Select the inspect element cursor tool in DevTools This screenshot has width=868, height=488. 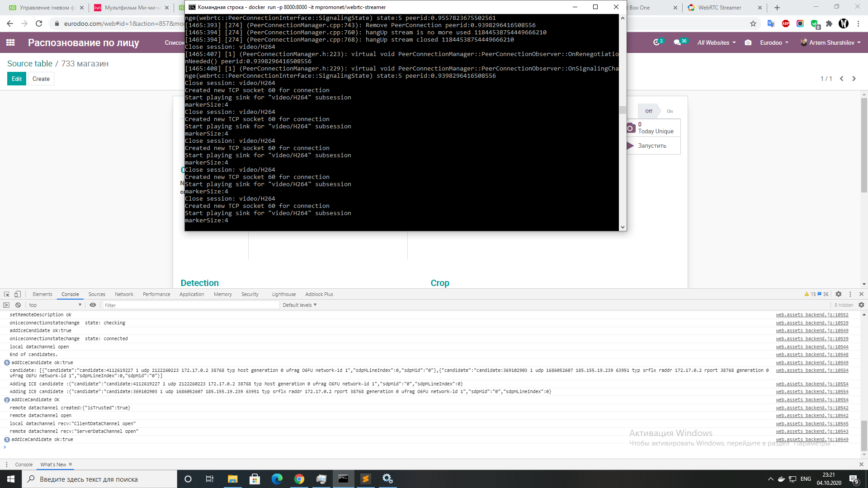6,294
